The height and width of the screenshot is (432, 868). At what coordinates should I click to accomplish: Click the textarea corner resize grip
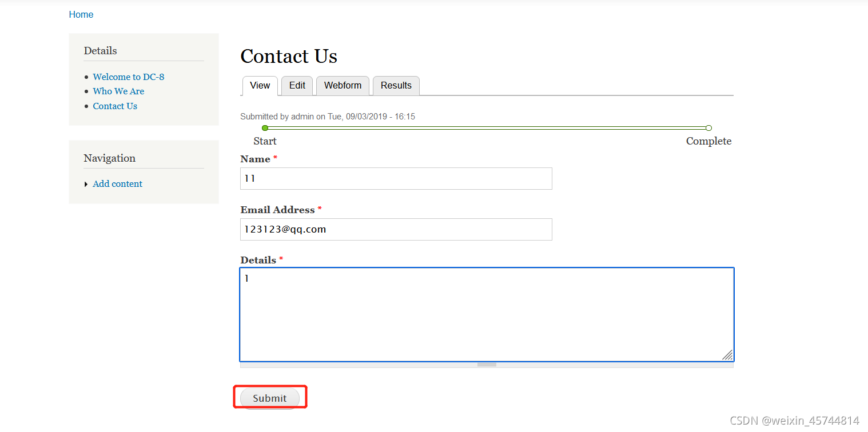[x=727, y=355]
